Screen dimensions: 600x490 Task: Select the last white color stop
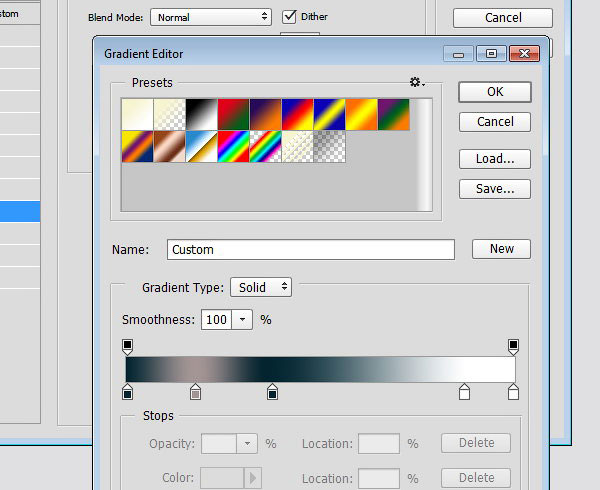[x=513, y=392]
